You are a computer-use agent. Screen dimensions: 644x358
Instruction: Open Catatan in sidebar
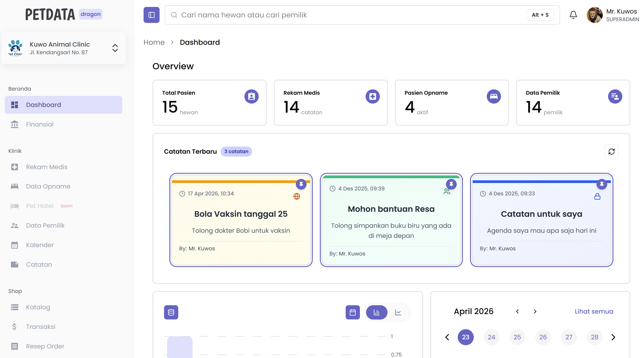[64, 264]
